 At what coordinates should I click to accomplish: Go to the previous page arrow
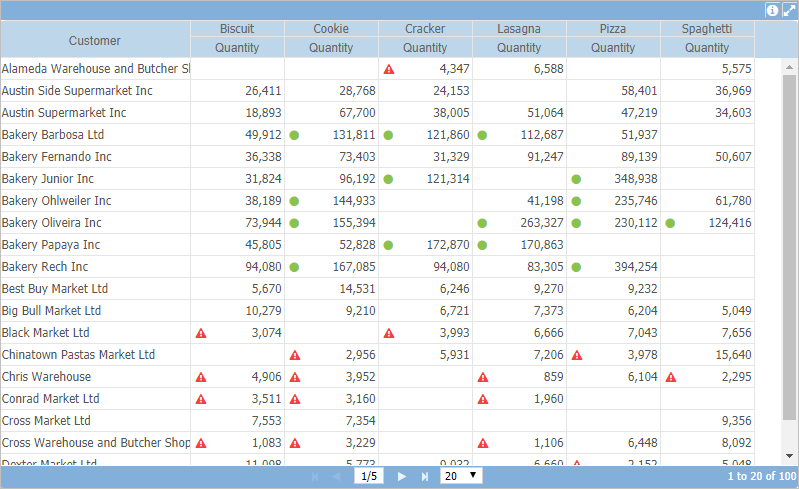point(337,476)
